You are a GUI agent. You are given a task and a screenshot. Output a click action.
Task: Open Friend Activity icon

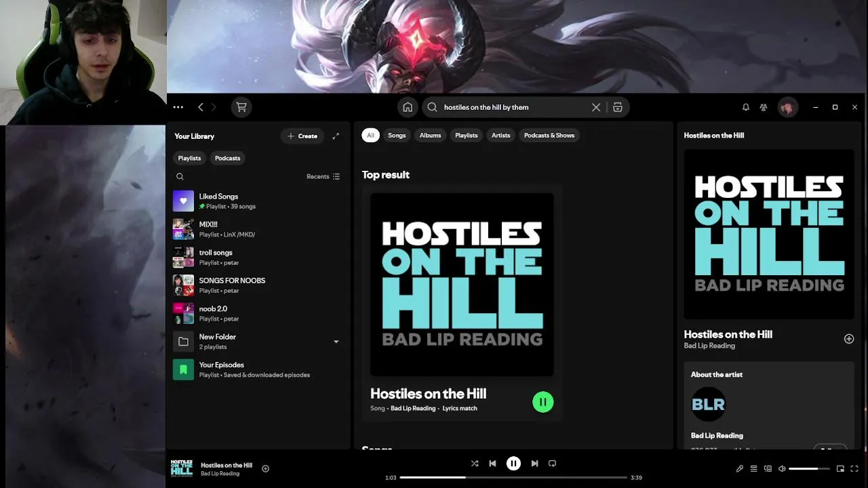coord(764,107)
